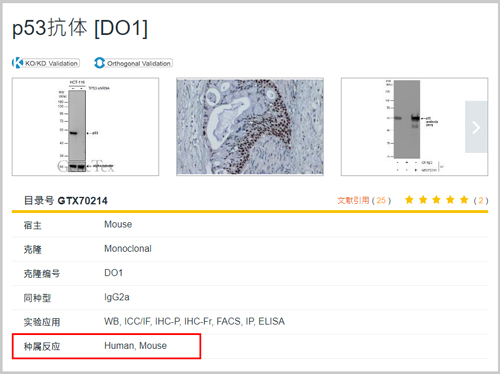
Task: Select the Monoclonal clonality value
Action: pos(128,249)
